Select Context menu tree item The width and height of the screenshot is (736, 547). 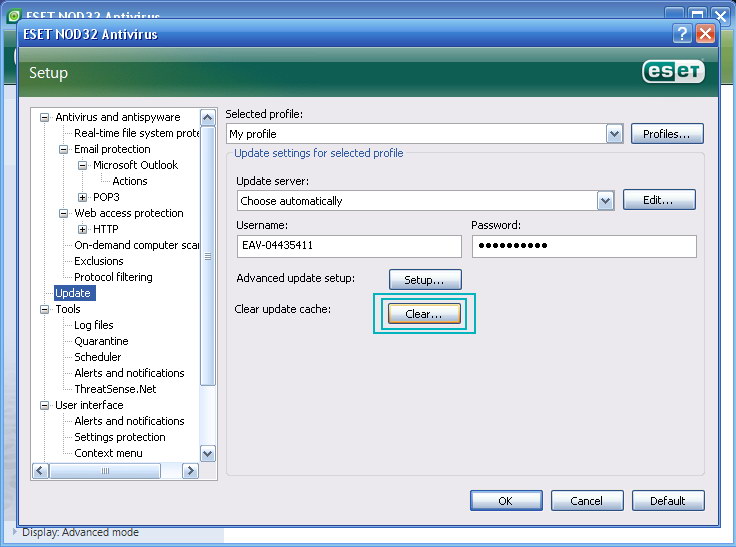[x=108, y=453]
